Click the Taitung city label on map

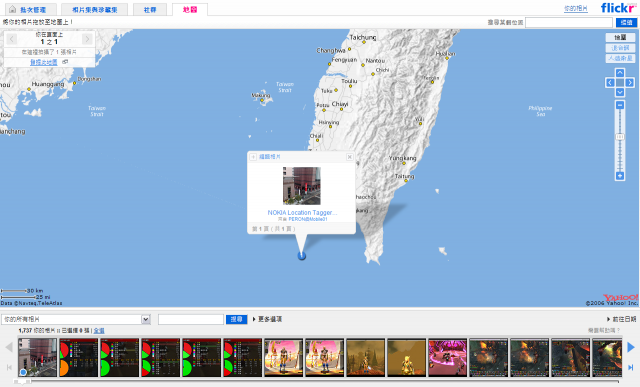coord(404,176)
